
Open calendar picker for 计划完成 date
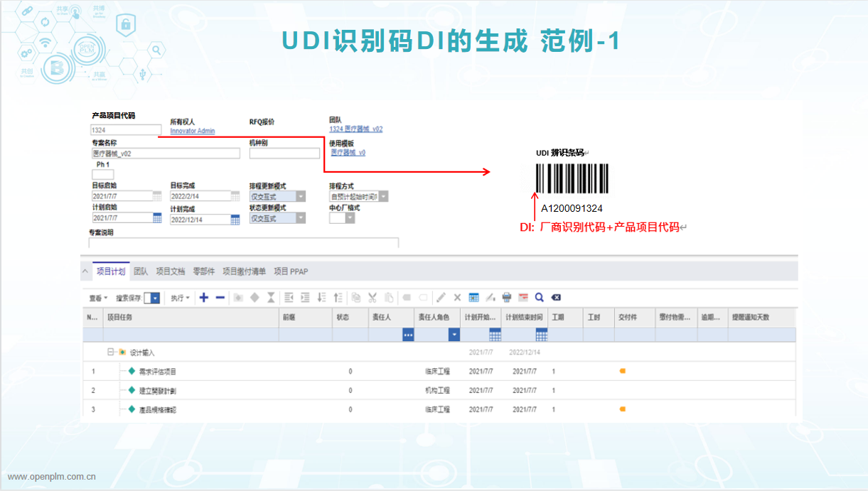point(235,220)
